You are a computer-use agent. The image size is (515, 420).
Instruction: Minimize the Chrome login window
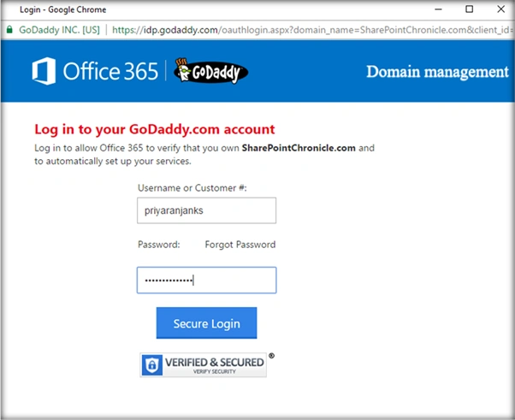click(438, 9)
